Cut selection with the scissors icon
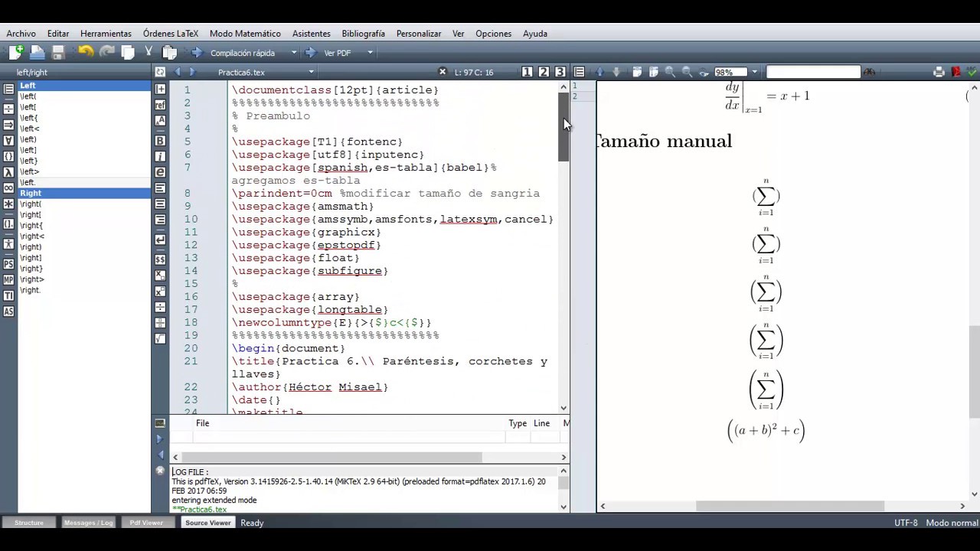This screenshot has height=551, width=980. click(x=149, y=52)
